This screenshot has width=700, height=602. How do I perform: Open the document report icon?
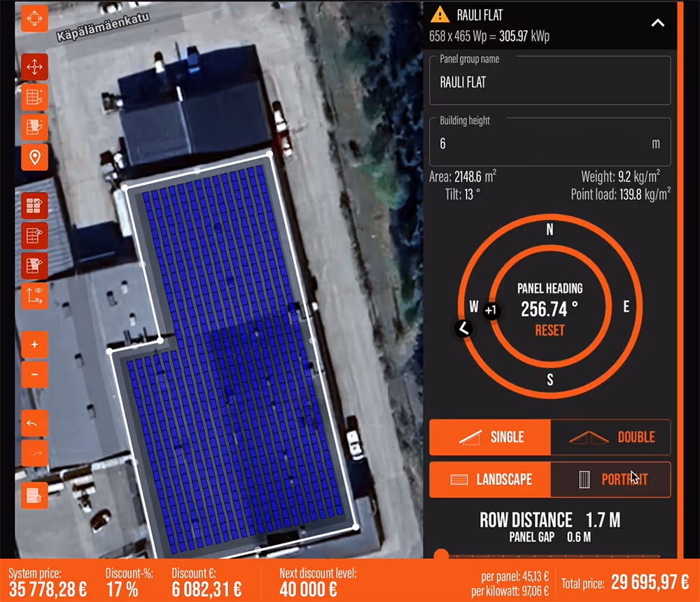[34, 496]
